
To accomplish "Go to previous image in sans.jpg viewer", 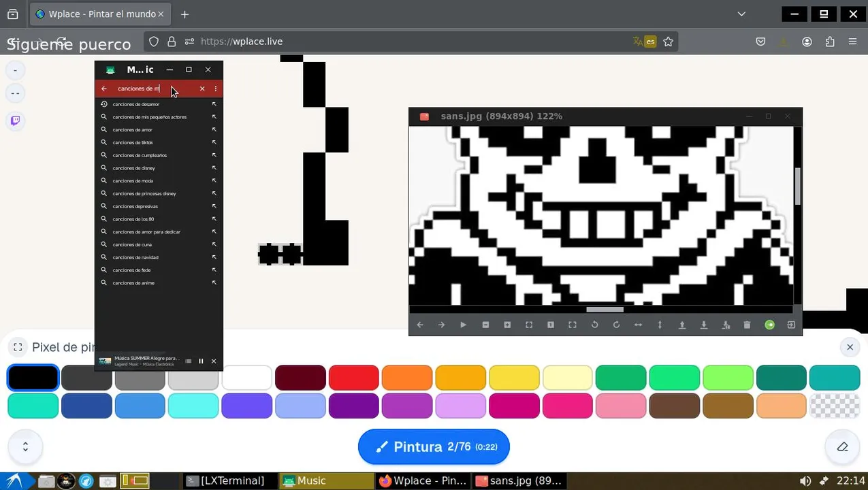I will [420, 325].
